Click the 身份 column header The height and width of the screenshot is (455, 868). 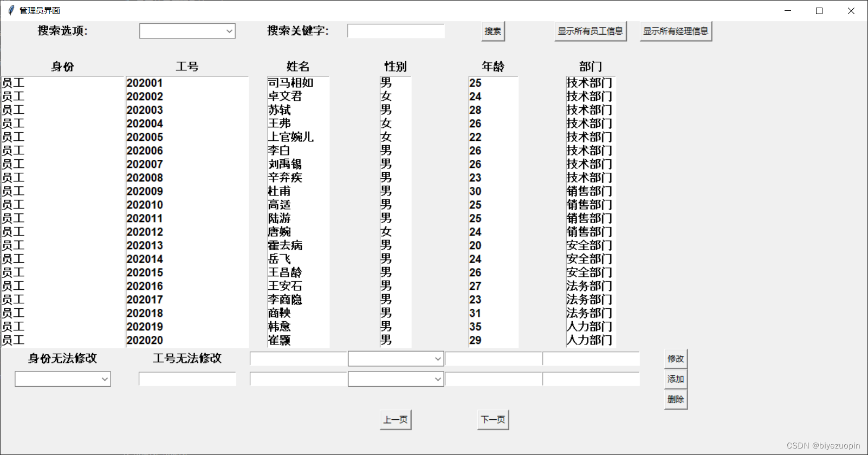(63, 67)
